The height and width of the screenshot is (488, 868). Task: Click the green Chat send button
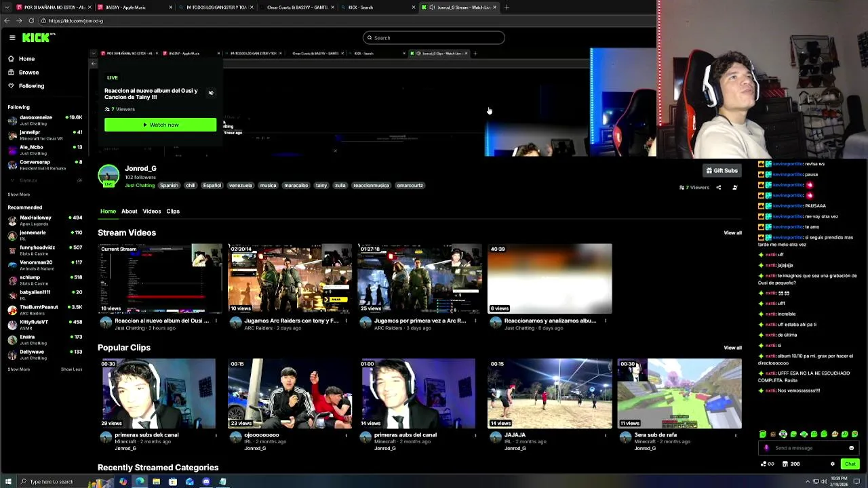point(850,464)
